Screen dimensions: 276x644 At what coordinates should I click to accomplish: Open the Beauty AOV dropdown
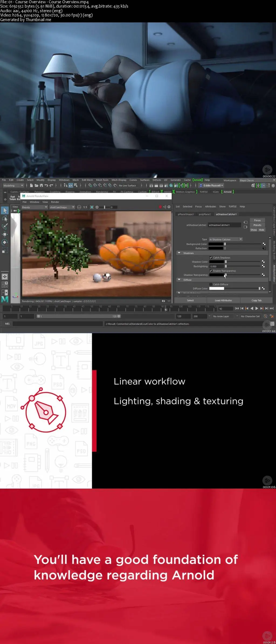point(35,207)
